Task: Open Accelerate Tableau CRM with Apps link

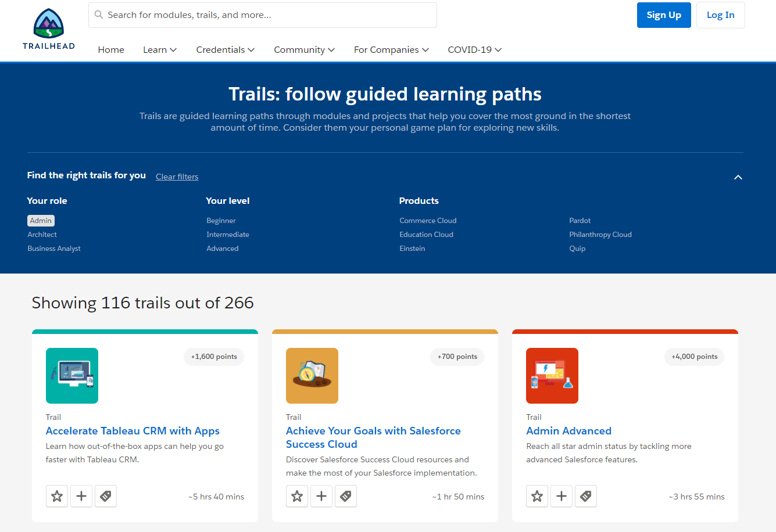Action: (133, 431)
